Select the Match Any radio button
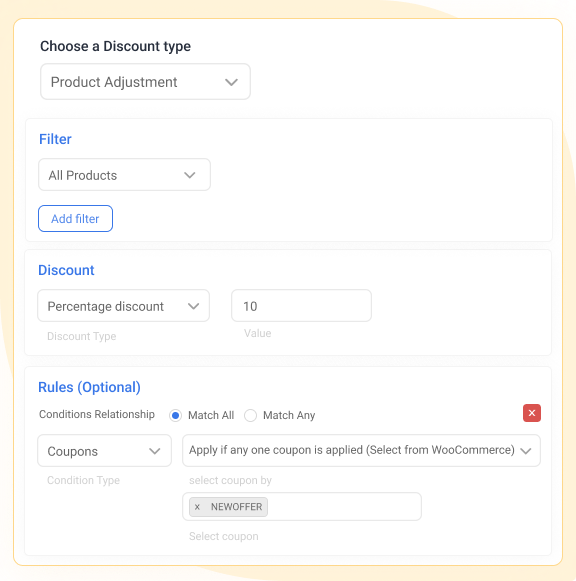The image size is (576, 581). point(250,415)
